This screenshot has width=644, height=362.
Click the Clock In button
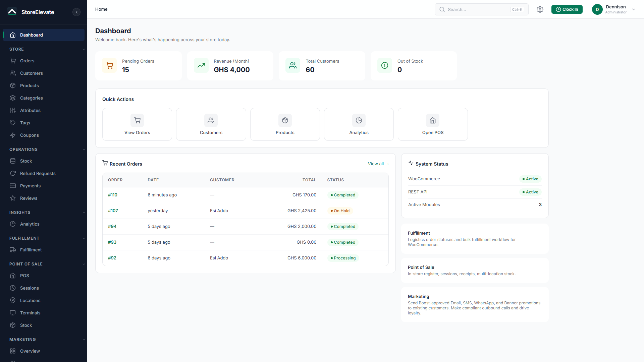click(x=567, y=9)
